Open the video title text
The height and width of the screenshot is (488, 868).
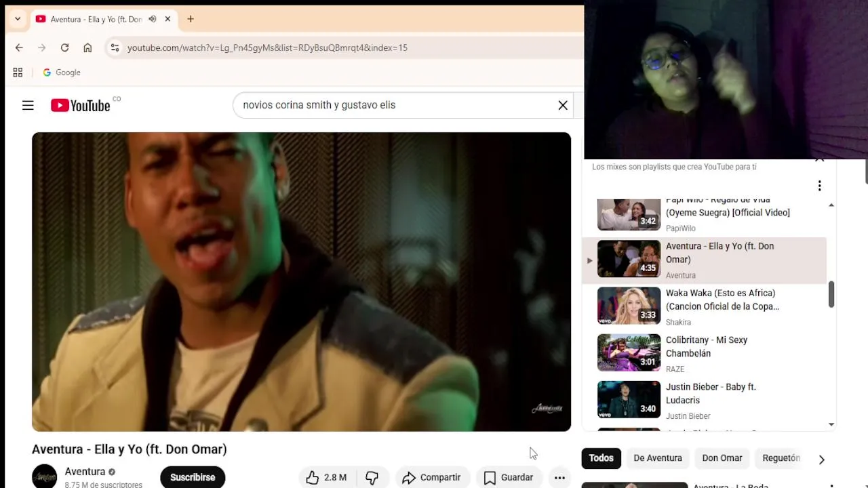129,449
